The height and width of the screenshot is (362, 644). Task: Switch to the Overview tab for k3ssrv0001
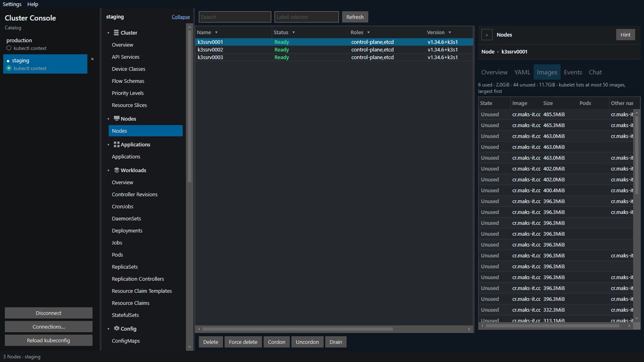click(x=494, y=72)
